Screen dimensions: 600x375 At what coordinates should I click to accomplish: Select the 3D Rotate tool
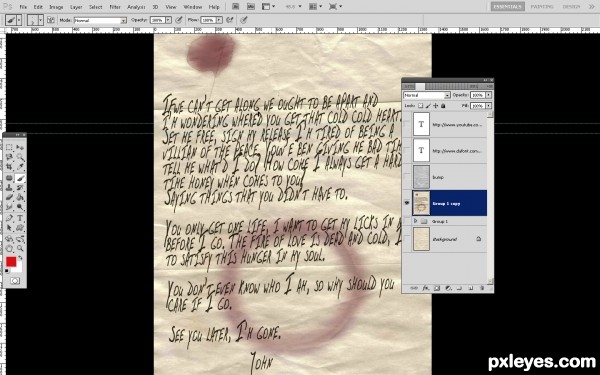tap(9, 239)
